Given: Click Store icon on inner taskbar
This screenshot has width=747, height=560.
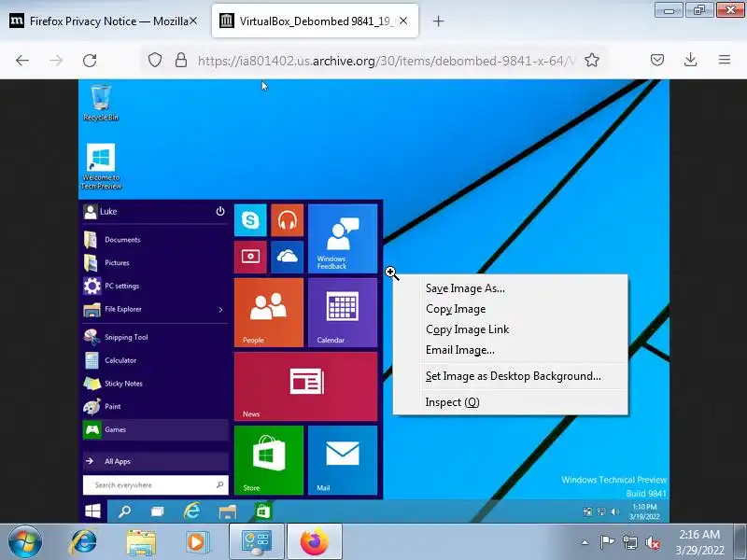Looking at the screenshot, I should pyautogui.click(x=263, y=511).
